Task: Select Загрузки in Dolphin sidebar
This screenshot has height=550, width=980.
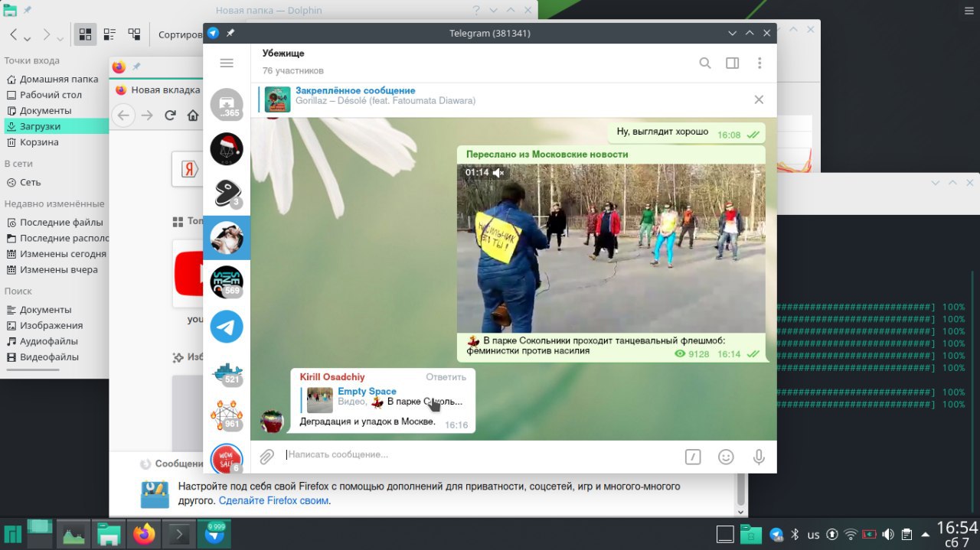Action: (x=54, y=126)
